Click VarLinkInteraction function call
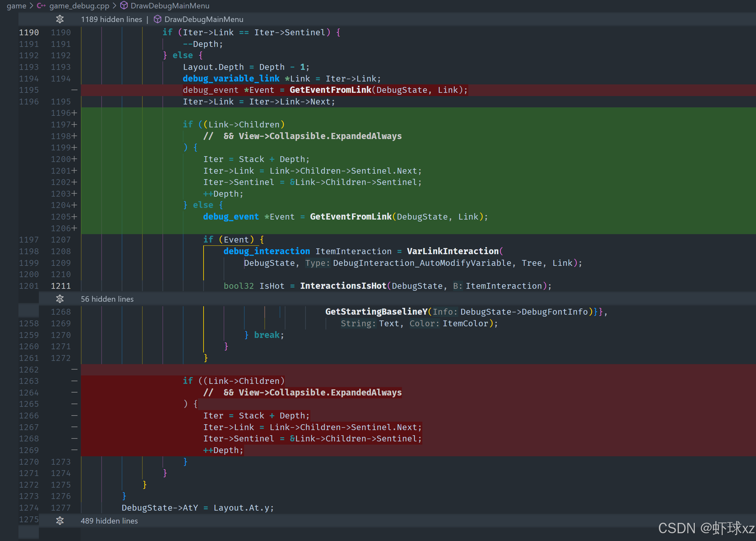The width and height of the screenshot is (756, 541). click(452, 251)
